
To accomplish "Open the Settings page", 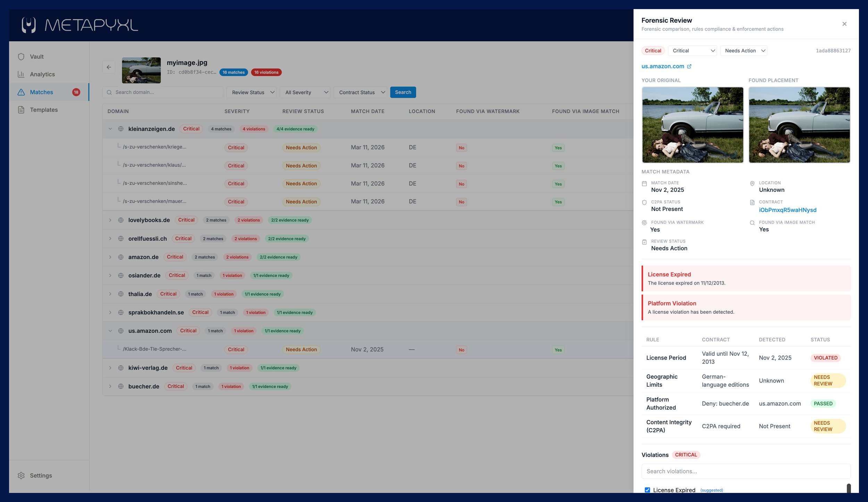I will point(49,475).
